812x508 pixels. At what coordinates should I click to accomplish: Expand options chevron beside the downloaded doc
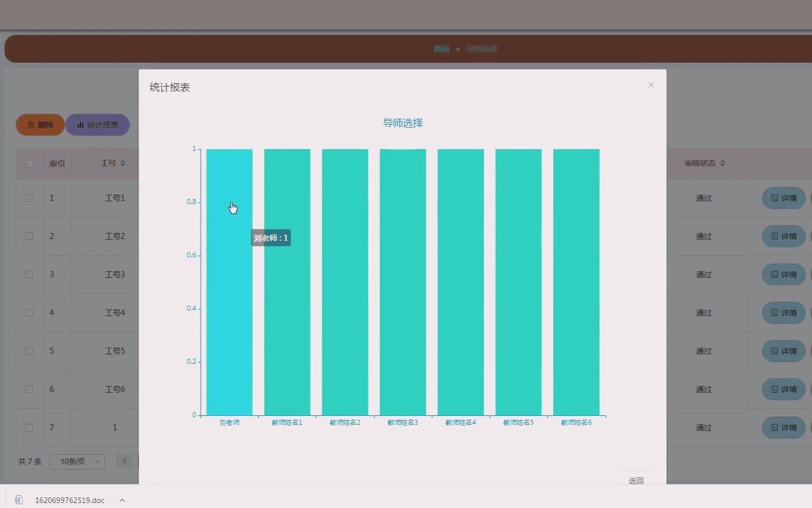[x=122, y=500]
